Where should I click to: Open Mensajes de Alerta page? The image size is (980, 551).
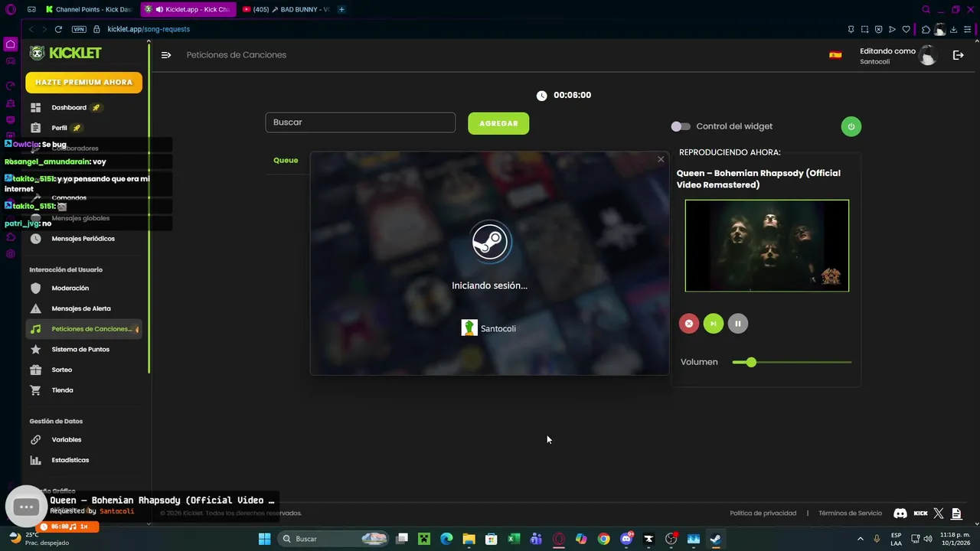84,308
